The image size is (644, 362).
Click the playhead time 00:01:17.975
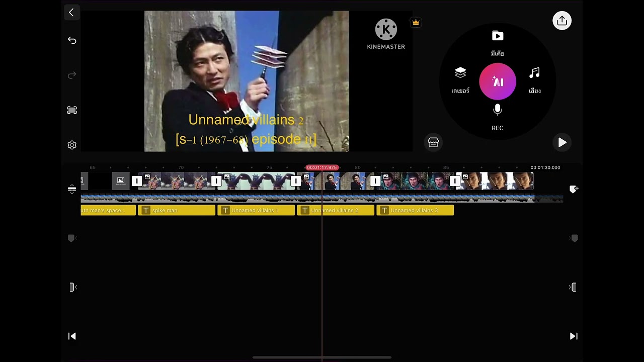tap(322, 167)
